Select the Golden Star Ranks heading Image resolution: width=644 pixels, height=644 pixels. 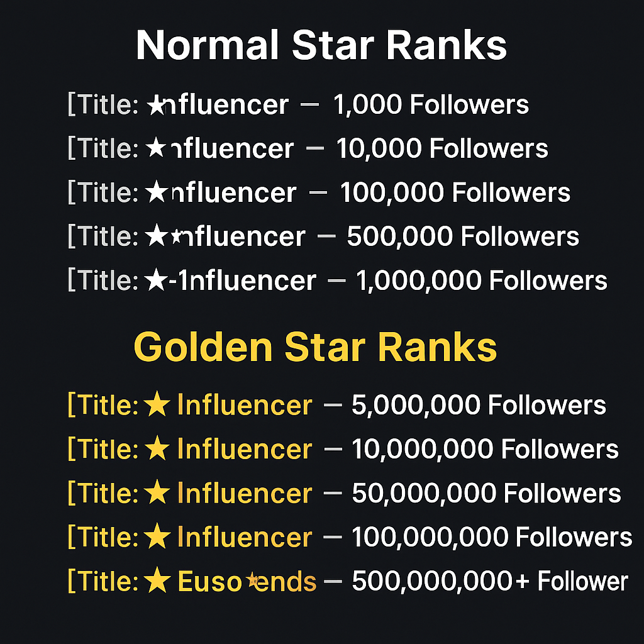(316, 347)
